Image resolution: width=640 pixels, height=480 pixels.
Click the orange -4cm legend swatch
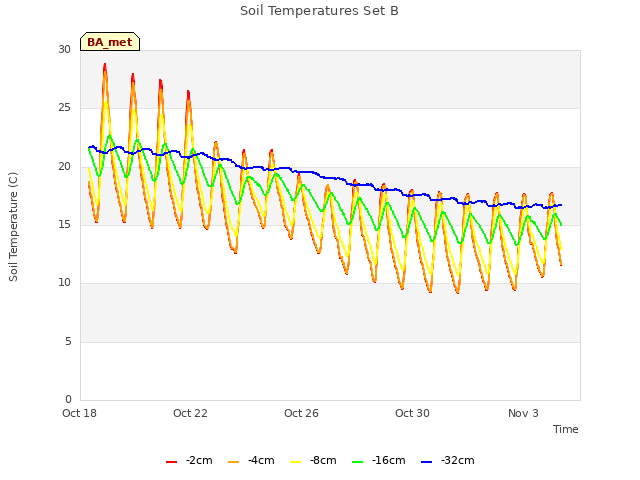[233, 462]
